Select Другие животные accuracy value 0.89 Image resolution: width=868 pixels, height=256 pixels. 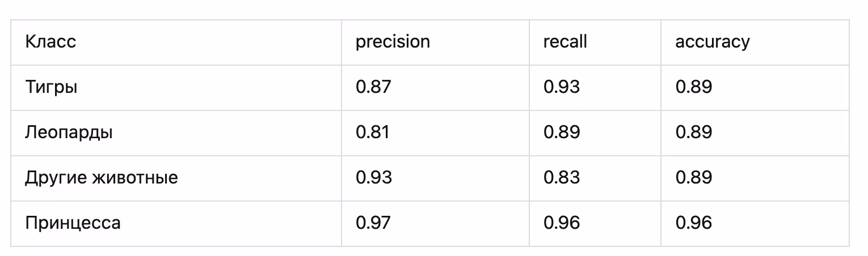pyautogui.click(x=693, y=178)
